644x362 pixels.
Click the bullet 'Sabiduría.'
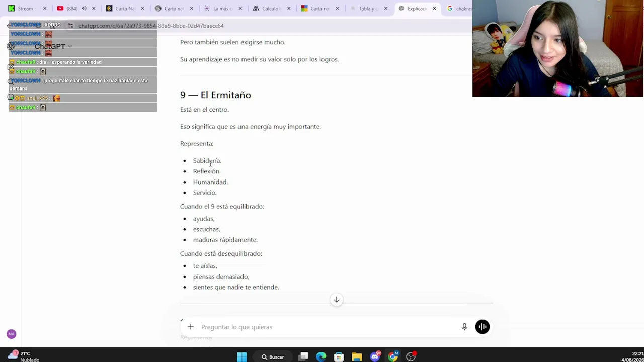pos(207,160)
